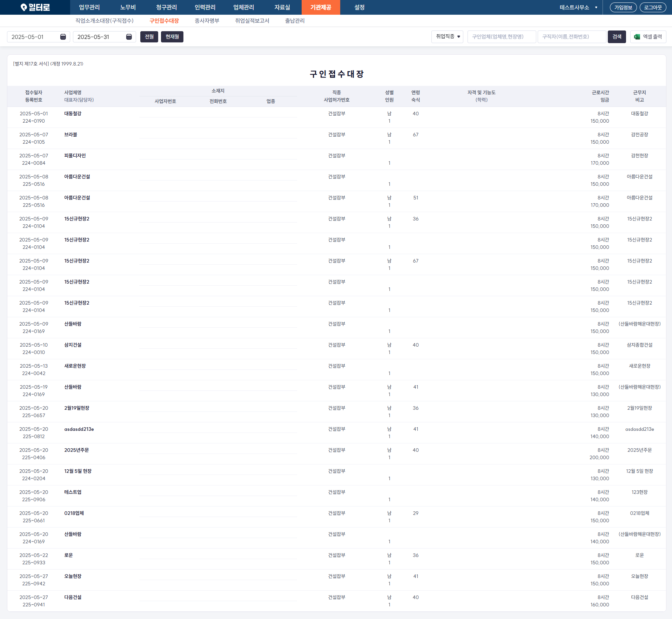Click the 로그아웃 button
The width and height of the screenshot is (672, 619).
[653, 7]
